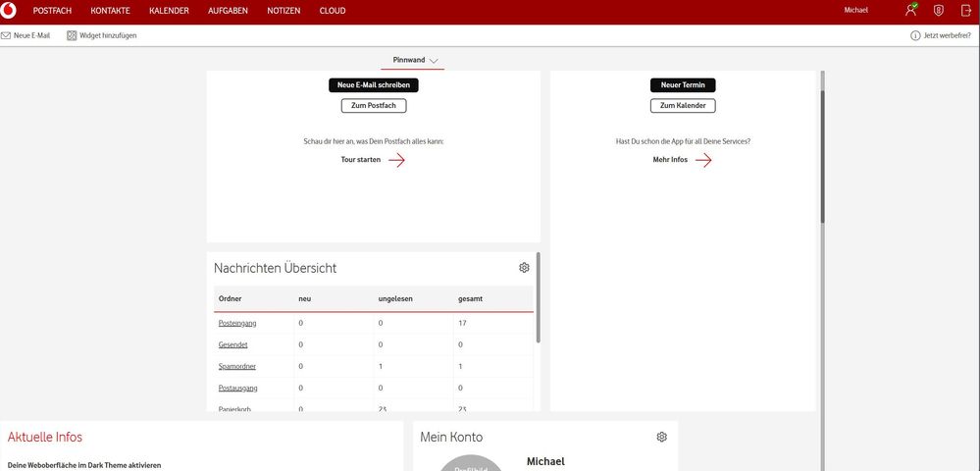
Task: Open the AUFGABEN menu
Action: (x=228, y=11)
